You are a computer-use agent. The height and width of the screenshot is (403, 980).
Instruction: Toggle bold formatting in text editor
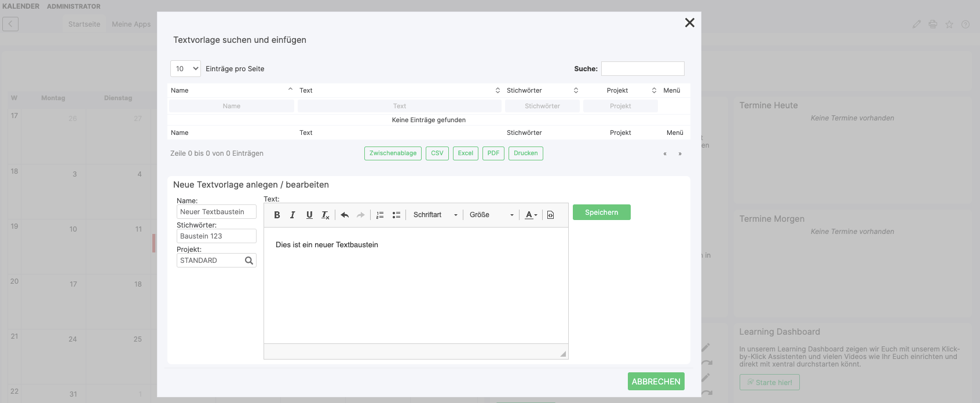(277, 215)
